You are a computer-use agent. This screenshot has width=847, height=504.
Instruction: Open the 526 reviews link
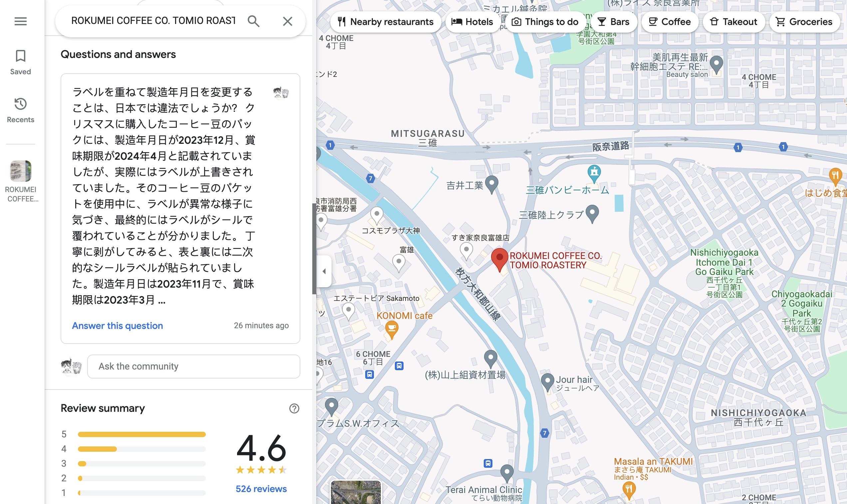pos(261,489)
